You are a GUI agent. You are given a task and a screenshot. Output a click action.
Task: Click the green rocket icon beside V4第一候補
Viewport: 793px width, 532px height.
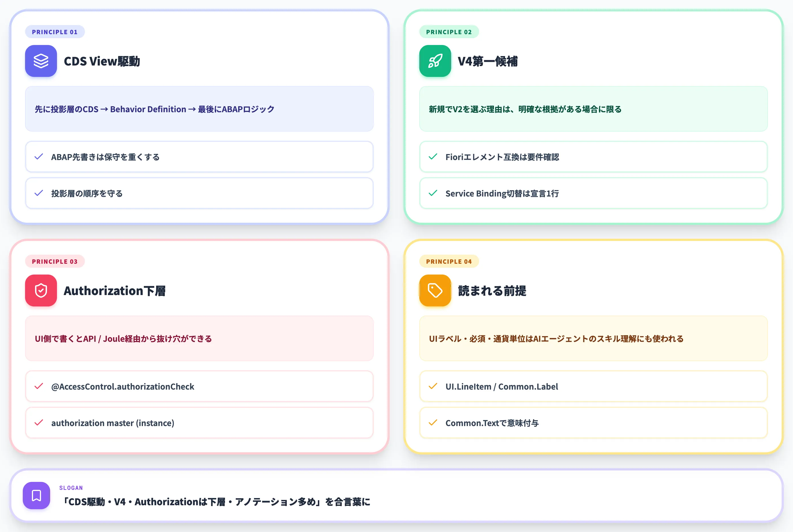tap(435, 61)
